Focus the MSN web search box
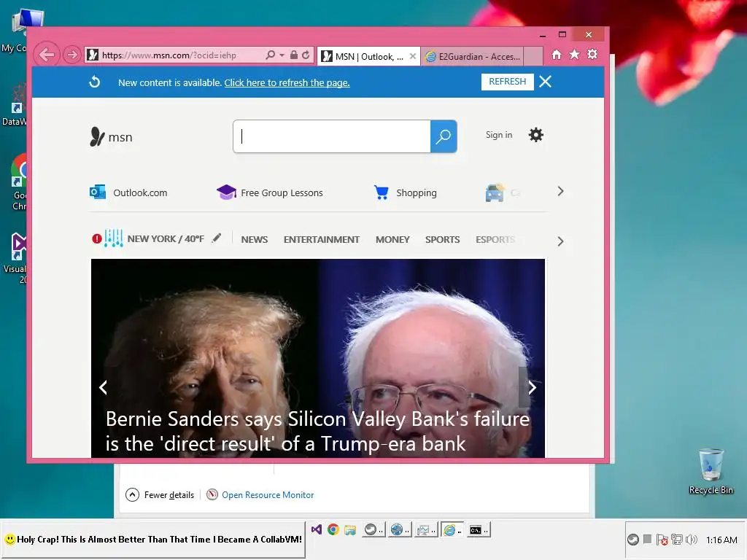Screen dimensions: 747x560 332,136
